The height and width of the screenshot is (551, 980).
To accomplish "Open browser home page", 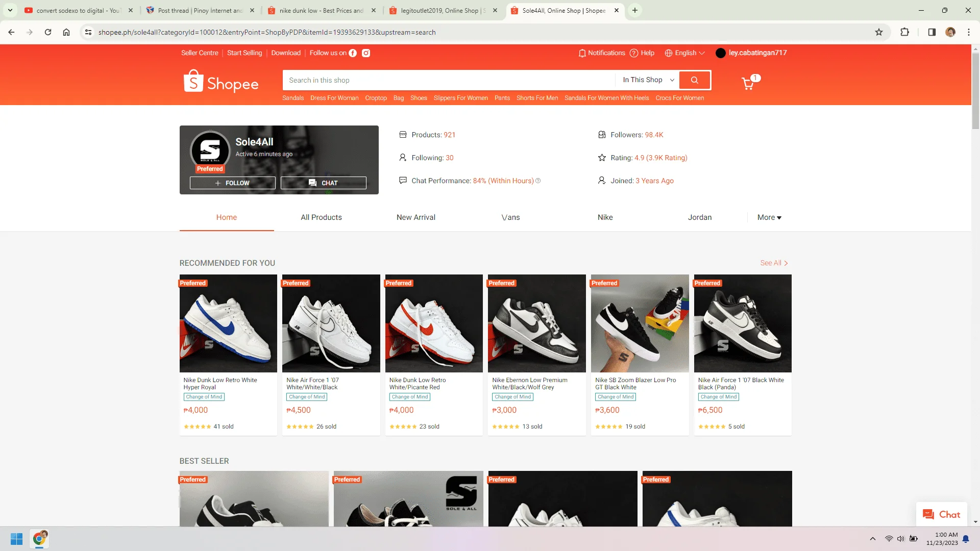I will pos(66,32).
